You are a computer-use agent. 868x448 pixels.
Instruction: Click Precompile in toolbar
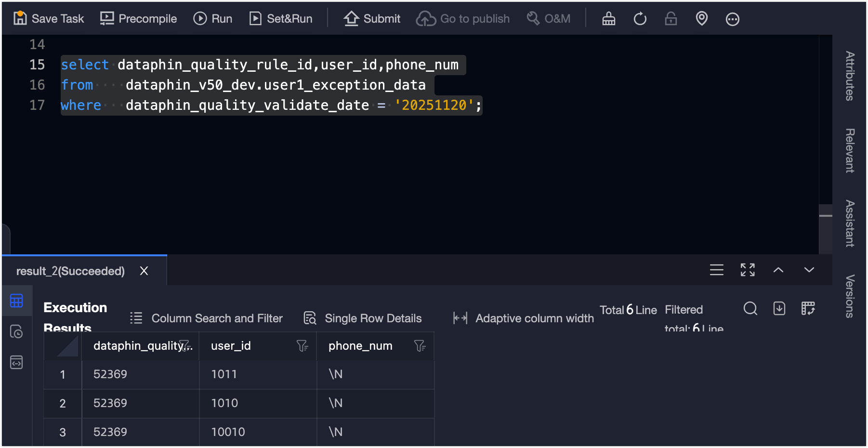coord(138,19)
